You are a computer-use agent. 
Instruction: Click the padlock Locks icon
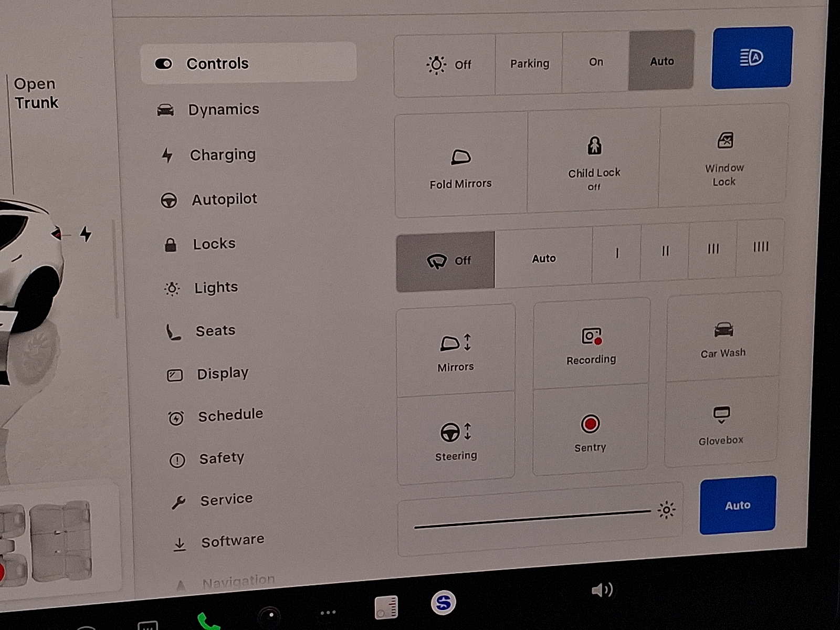click(171, 245)
